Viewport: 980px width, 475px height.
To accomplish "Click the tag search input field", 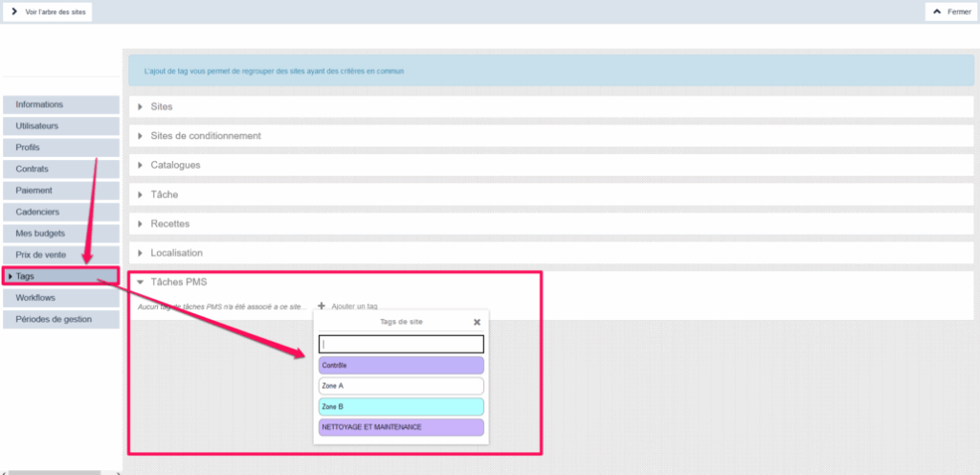I will (x=401, y=344).
